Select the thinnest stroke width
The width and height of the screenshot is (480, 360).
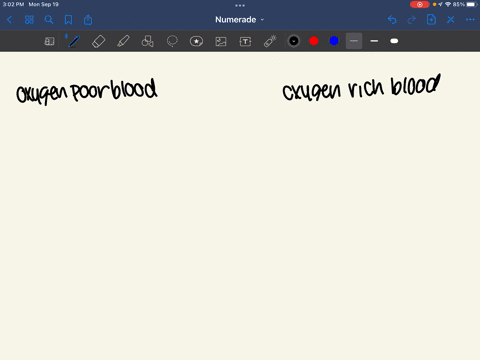(354, 41)
